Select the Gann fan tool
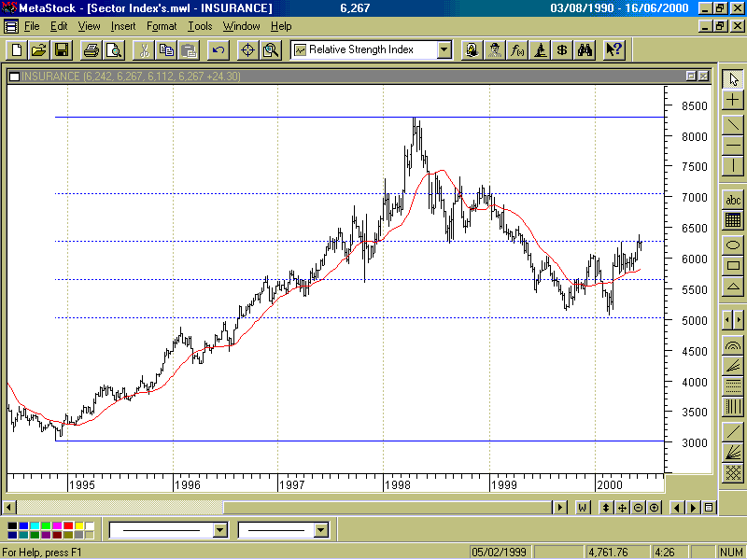Viewport: 747px width, 560px height. click(x=733, y=452)
